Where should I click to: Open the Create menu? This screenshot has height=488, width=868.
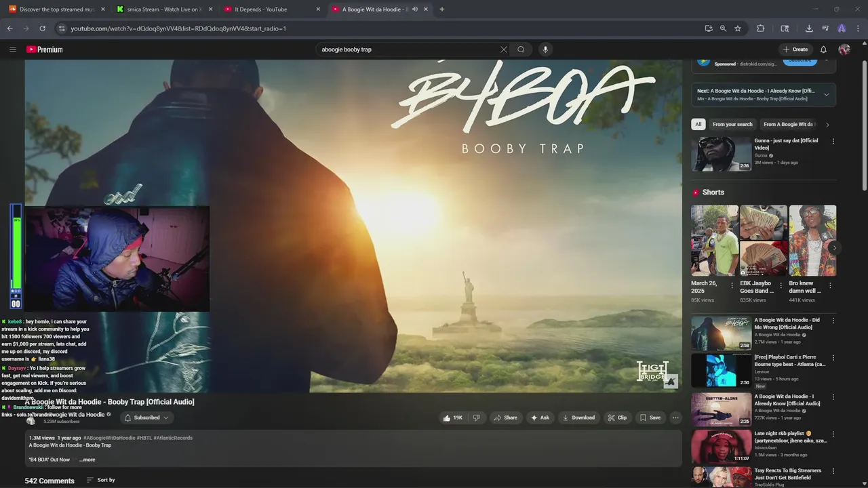pyautogui.click(x=795, y=49)
